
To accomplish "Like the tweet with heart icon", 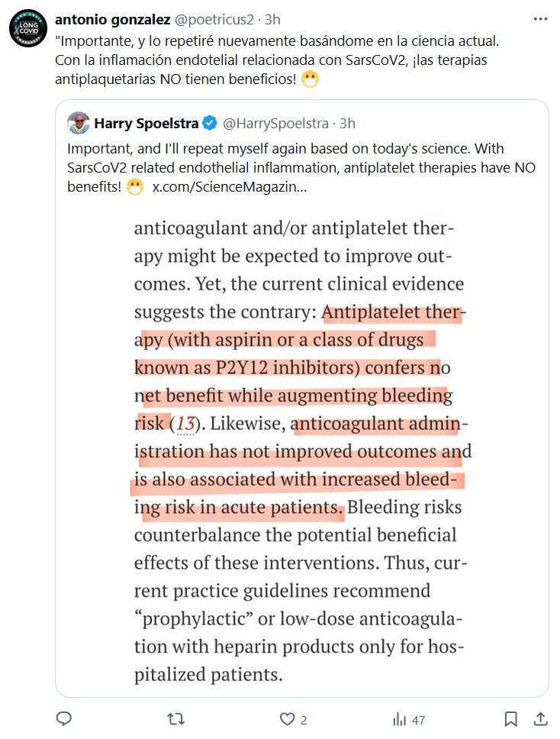I will click(x=287, y=719).
